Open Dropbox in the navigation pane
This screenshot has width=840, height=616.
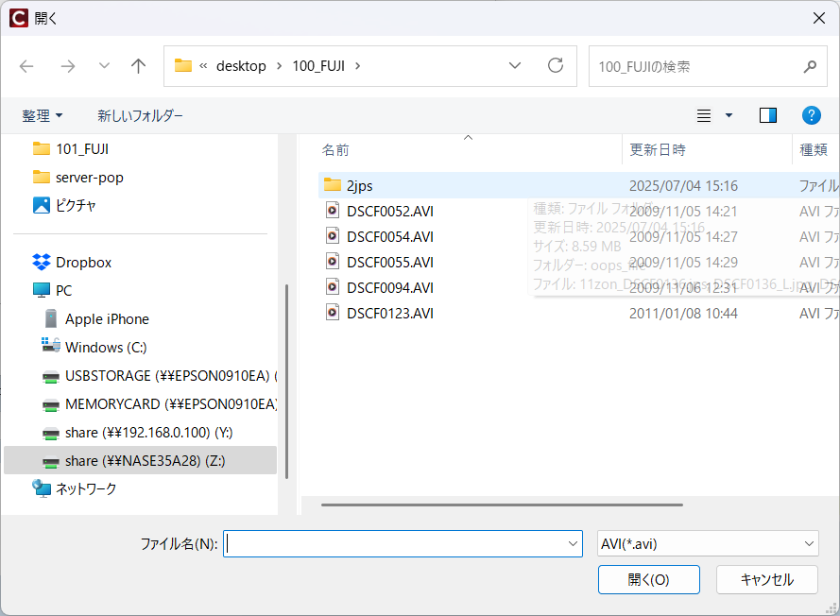[x=83, y=263]
